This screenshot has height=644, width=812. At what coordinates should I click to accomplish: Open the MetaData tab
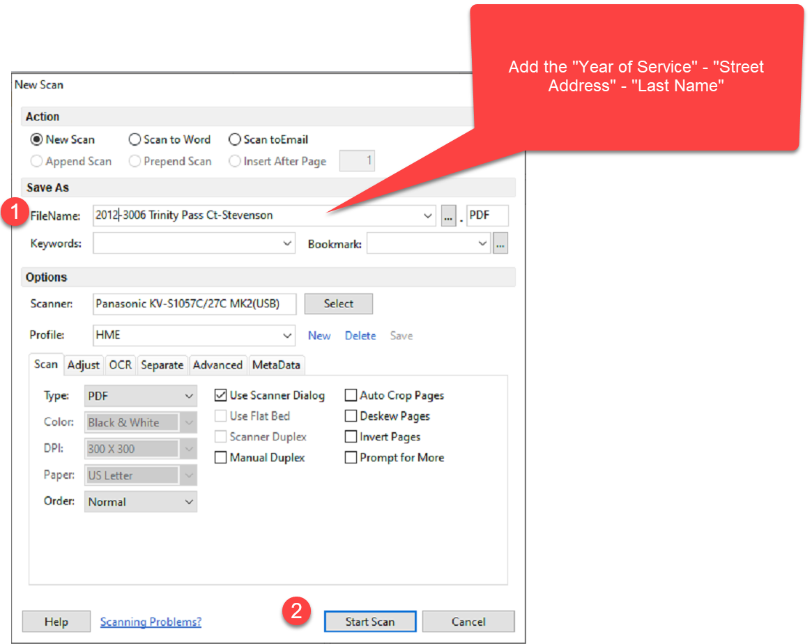(276, 365)
